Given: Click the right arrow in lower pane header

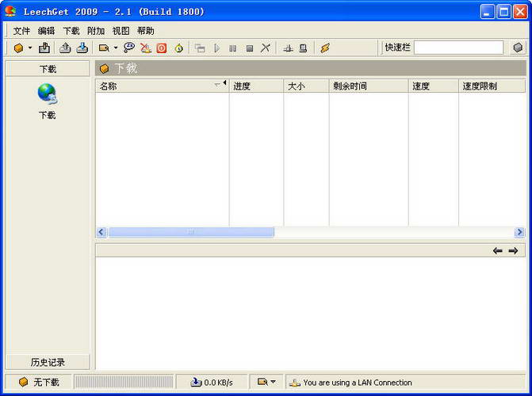Looking at the screenshot, I should tap(513, 250).
